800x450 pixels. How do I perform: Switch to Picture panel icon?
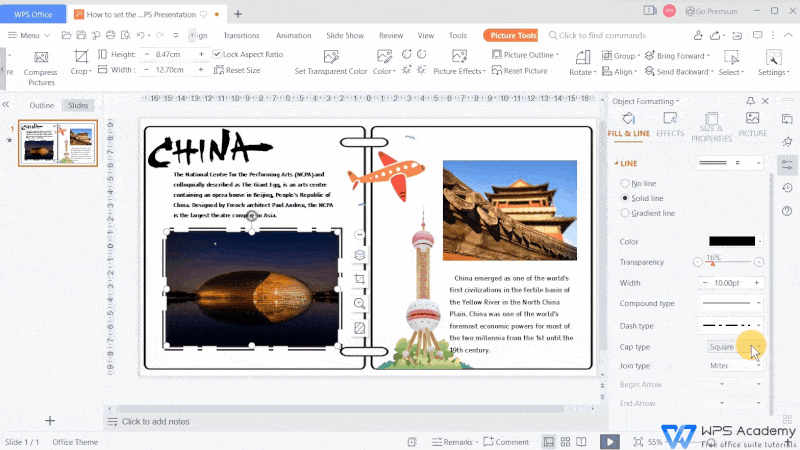753,118
